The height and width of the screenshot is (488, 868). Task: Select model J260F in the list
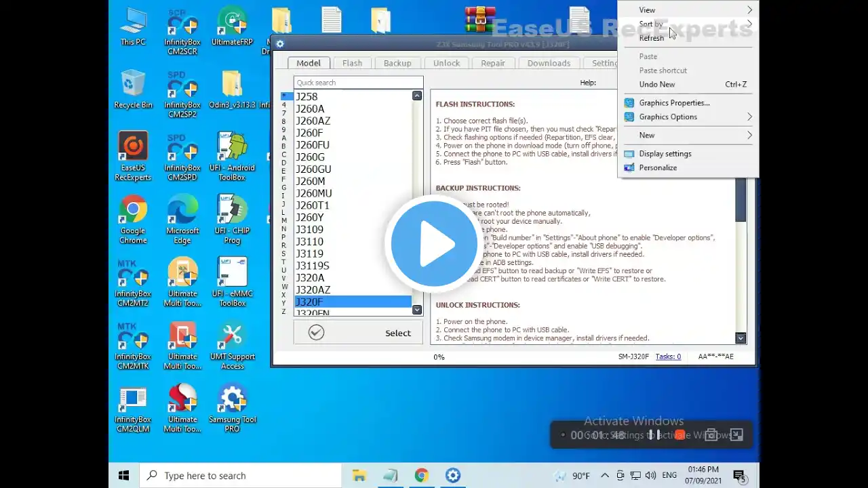point(353,133)
